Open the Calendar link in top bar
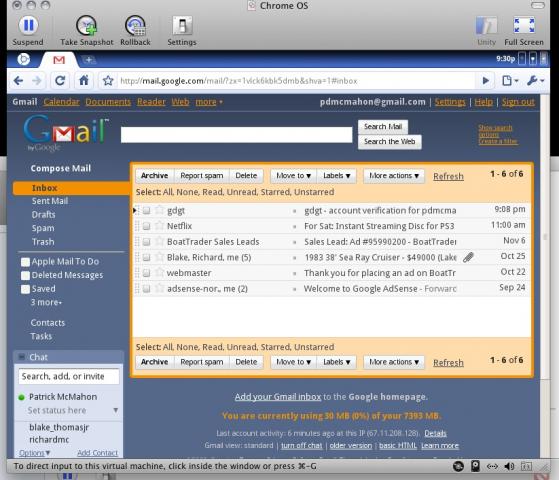 click(61, 102)
